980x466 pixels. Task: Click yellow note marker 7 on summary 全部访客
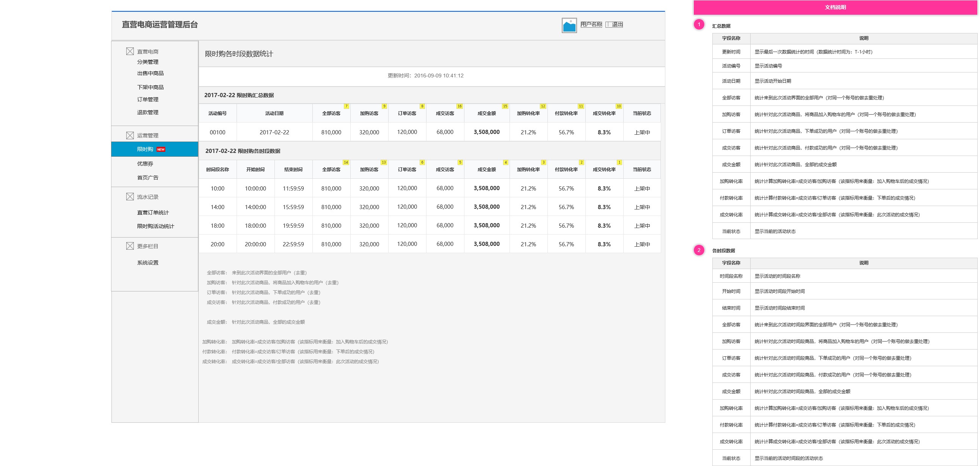point(346,106)
